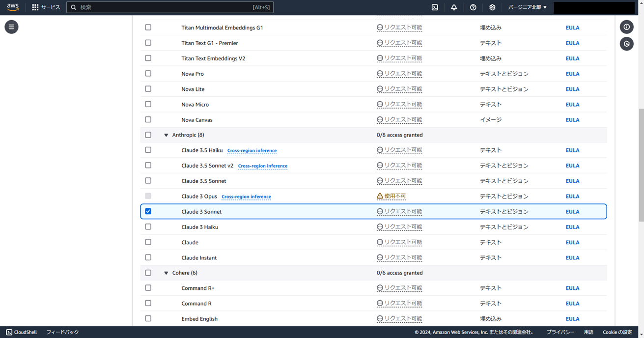Open the settings gear icon
Screen dimensions: 644x338
(492, 7)
